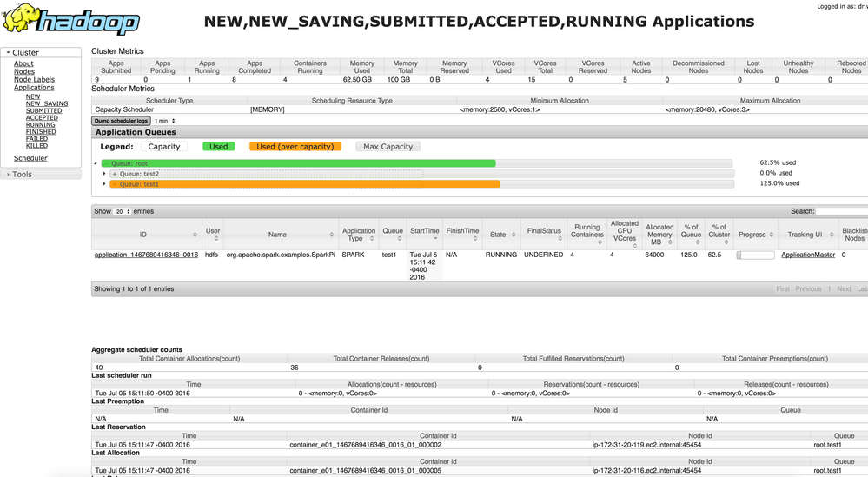Click the green Used legend swatch
The height and width of the screenshot is (477, 868).
tap(219, 147)
